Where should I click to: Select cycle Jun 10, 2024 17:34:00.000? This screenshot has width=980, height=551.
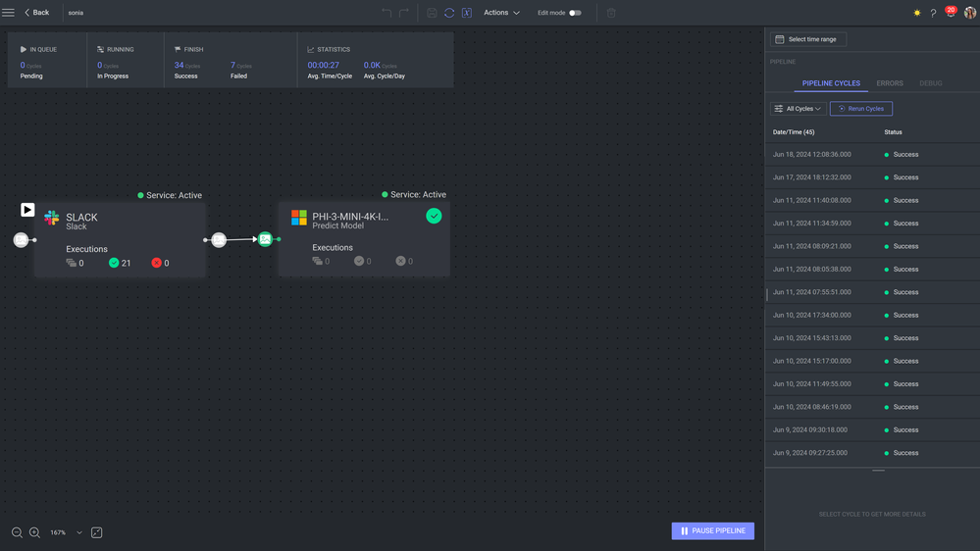click(x=872, y=316)
